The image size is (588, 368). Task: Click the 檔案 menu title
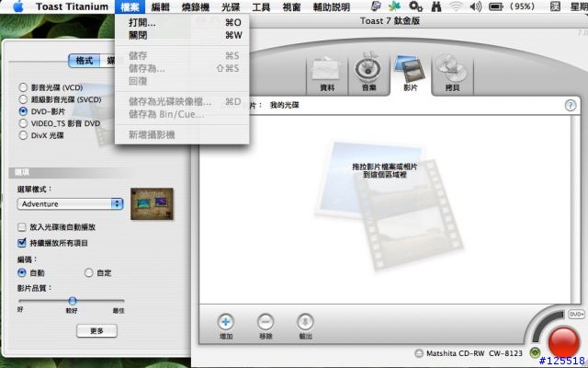click(x=130, y=6)
